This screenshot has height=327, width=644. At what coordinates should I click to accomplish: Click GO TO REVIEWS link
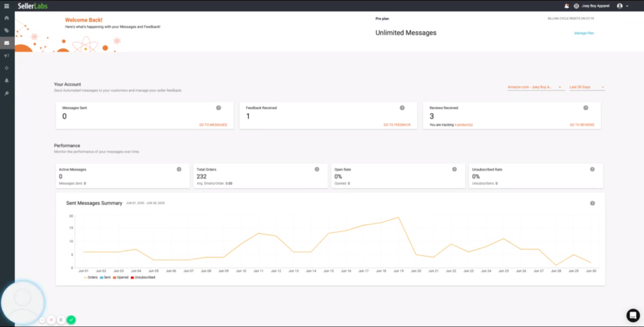[x=582, y=125]
